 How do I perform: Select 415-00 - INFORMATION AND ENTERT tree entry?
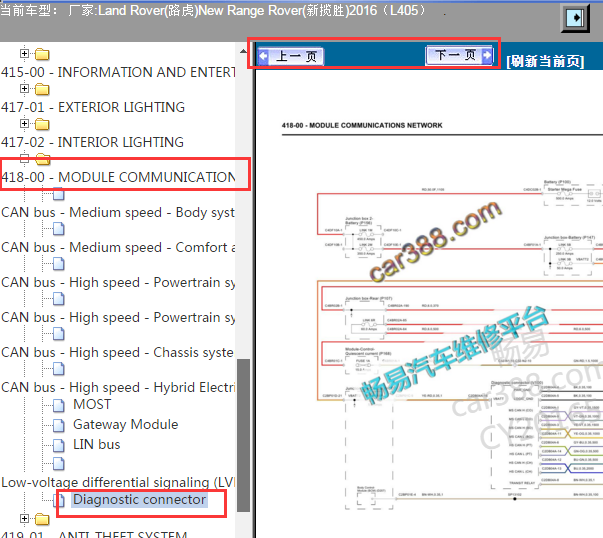pos(118,72)
